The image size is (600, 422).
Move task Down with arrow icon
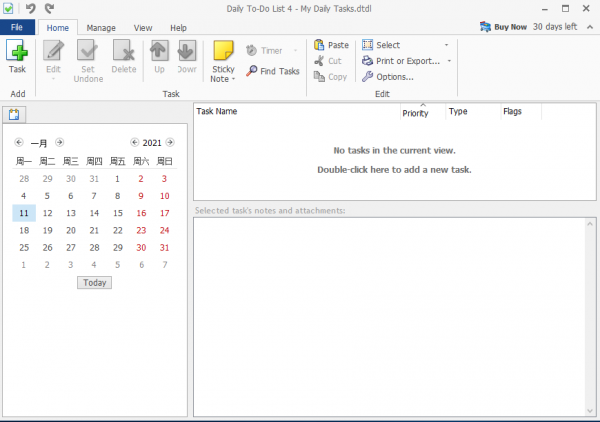point(187,51)
